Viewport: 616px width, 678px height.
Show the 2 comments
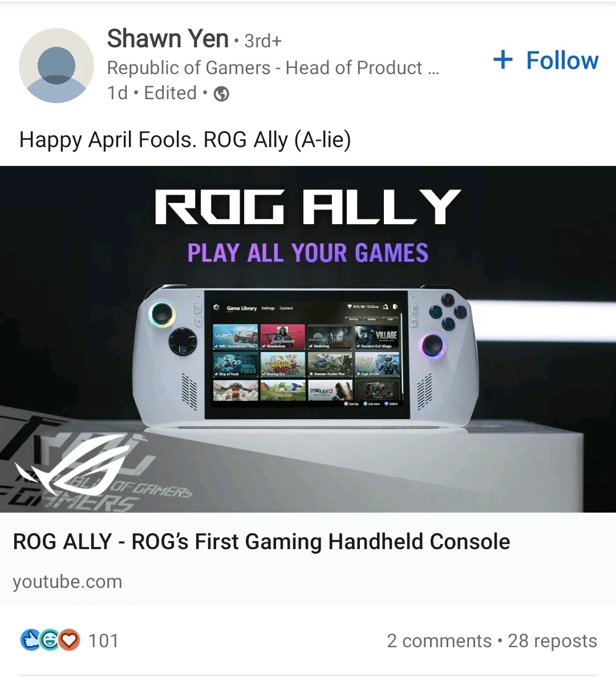[x=439, y=641]
